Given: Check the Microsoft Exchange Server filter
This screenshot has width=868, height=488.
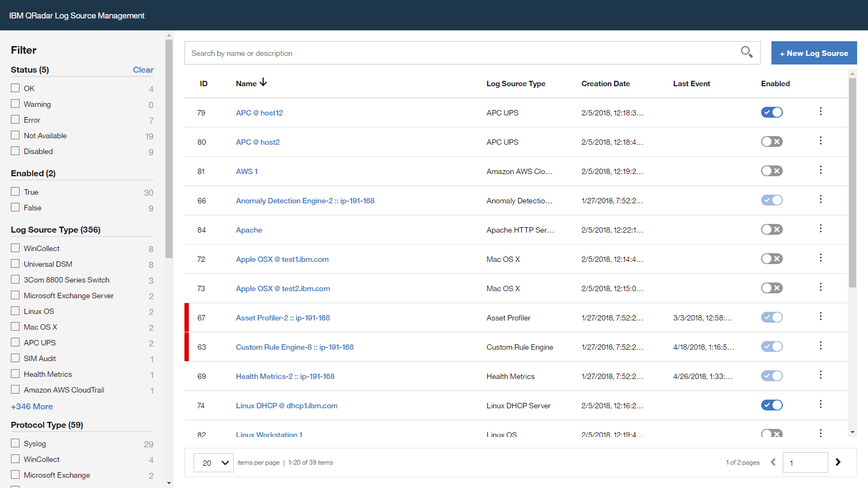Looking at the screenshot, I should [x=15, y=295].
